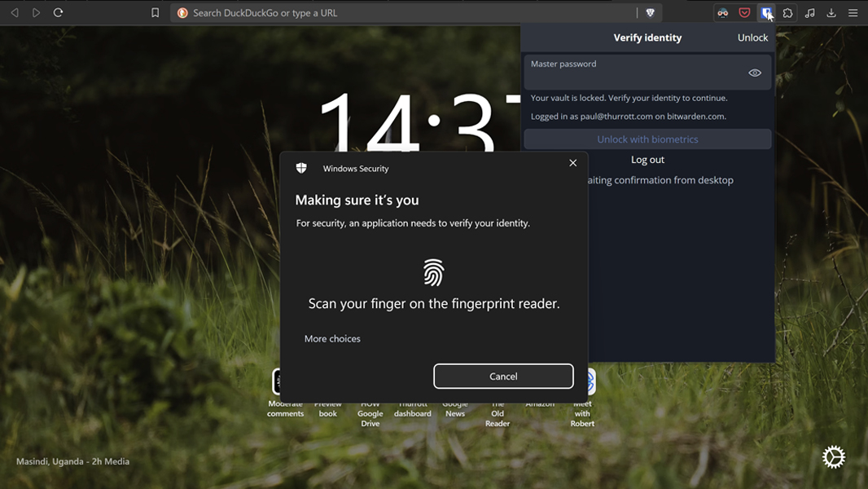Open the downloads icon in the toolbar
The image size is (868, 489).
831,12
